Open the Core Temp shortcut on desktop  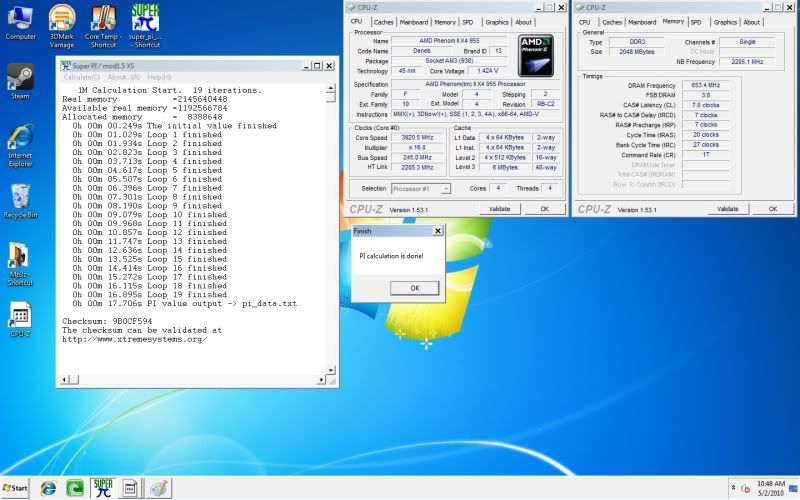click(103, 26)
